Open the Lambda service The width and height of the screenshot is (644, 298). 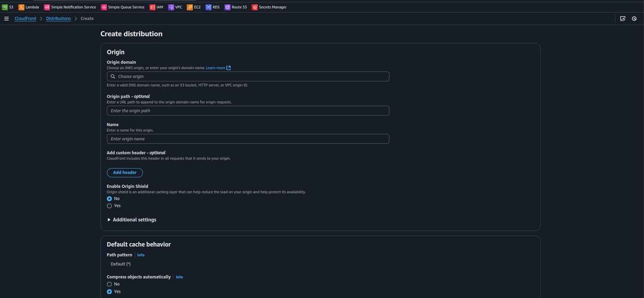click(x=29, y=7)
